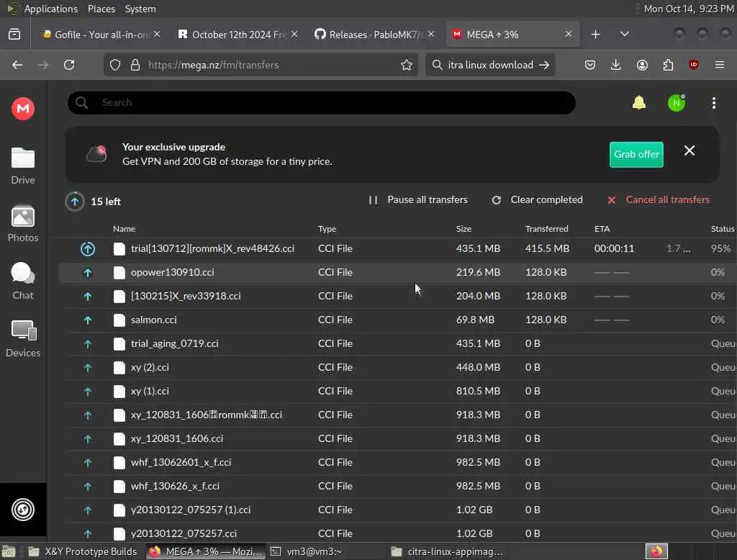Switch to X&Y Prototype Builds taskbar window
This screenshot has height=560, width=737.
pyautogui.click(x=83, y=551)
